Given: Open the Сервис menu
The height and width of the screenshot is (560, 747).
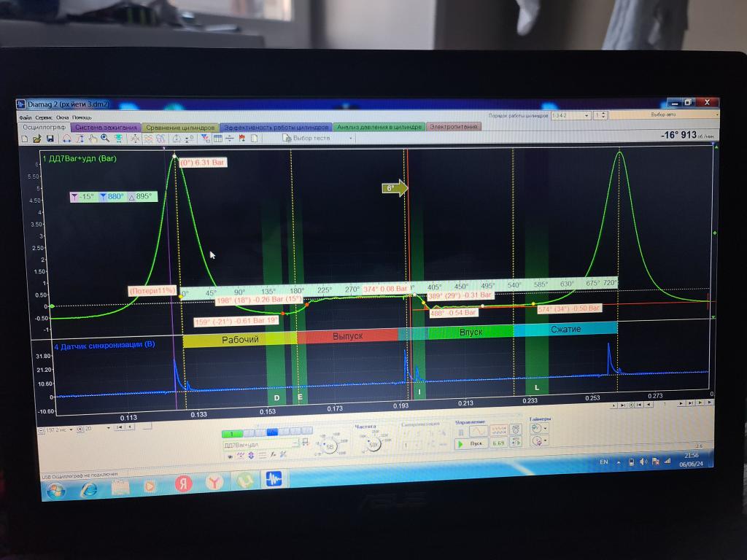Looking at the screenshot, I should (x=44, y=117).
